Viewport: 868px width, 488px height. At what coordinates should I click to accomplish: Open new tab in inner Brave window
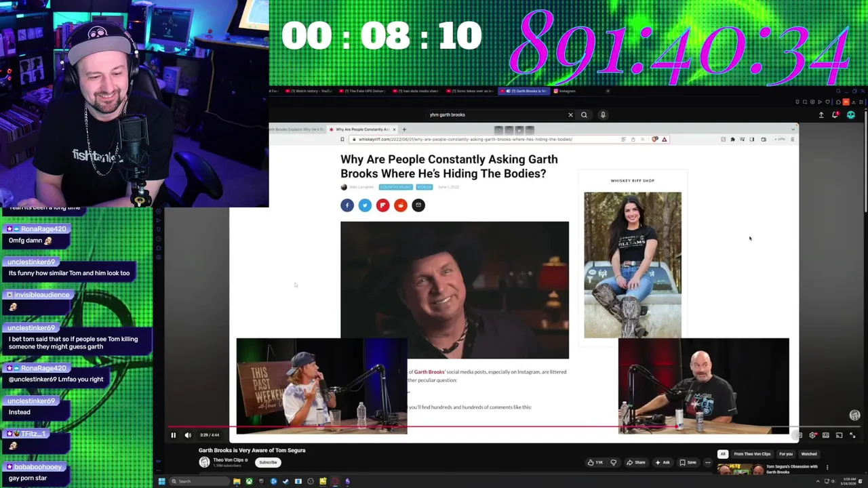click(x=404, y=129)
